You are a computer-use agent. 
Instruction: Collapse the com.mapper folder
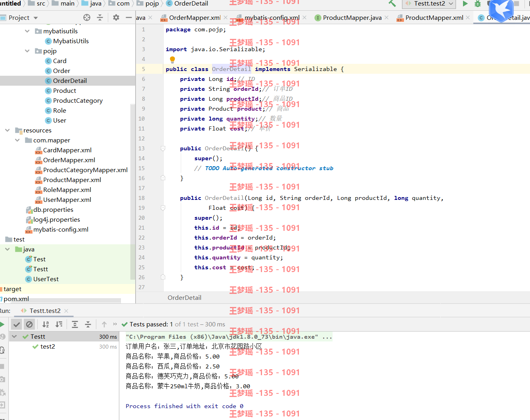(x=17, y=140)
